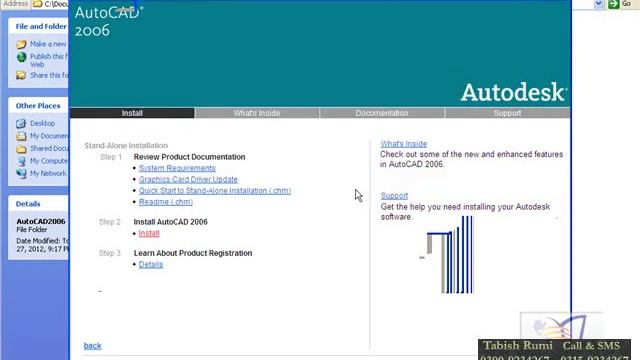Open the What's Inside link in the right column

pos(404,144)
